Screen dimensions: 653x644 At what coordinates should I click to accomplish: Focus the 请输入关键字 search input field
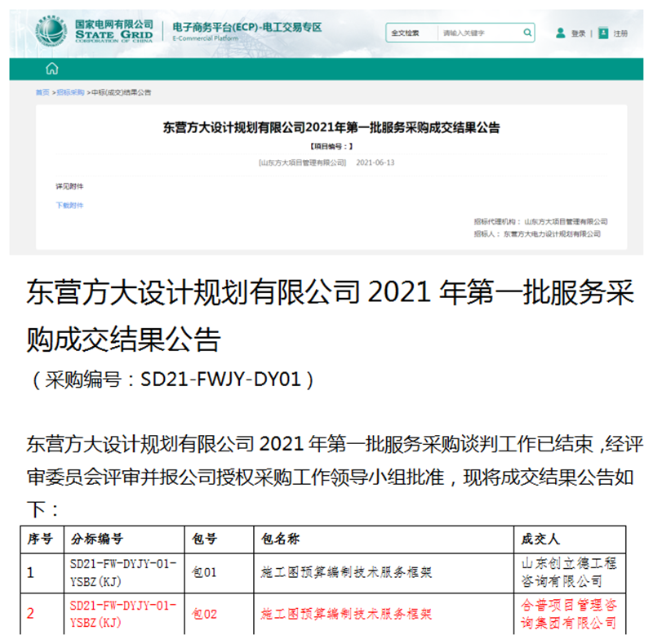480,33
